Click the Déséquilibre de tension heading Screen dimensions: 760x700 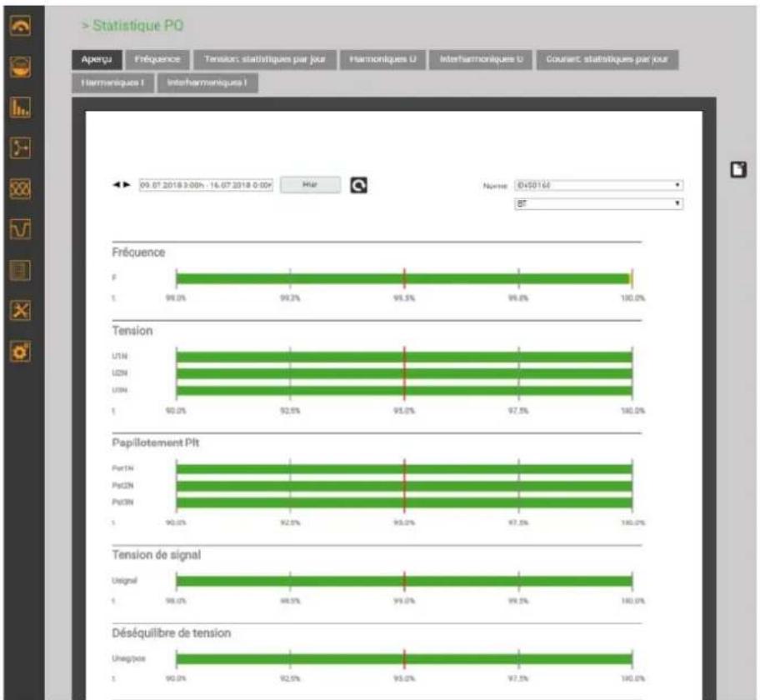(172, 633)
